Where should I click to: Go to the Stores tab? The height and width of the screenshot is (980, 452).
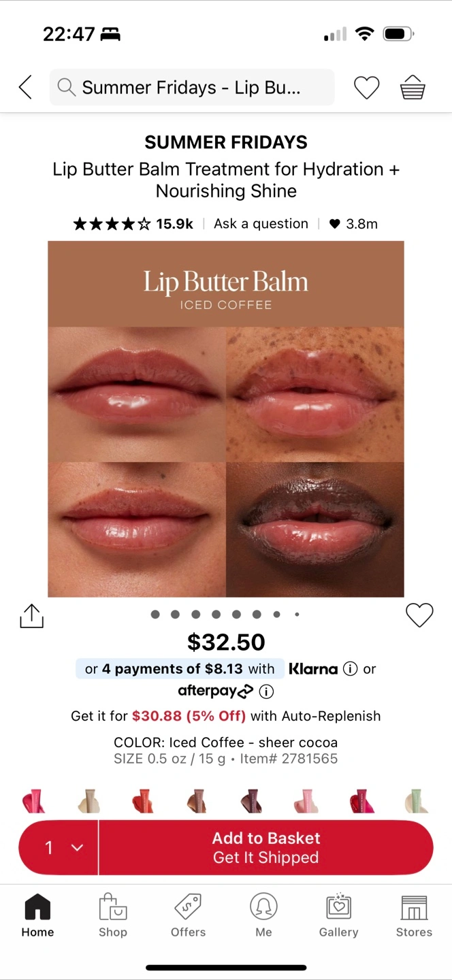(x=414, y=916)
